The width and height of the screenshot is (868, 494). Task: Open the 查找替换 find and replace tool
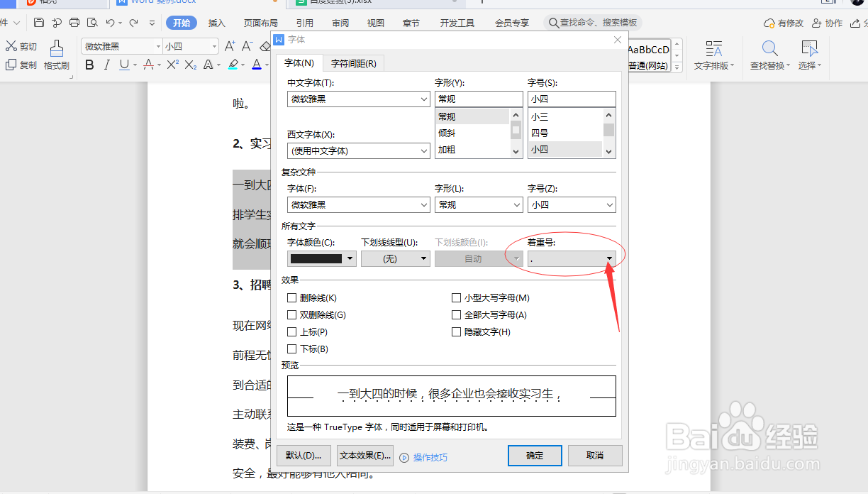coord(768,54)
